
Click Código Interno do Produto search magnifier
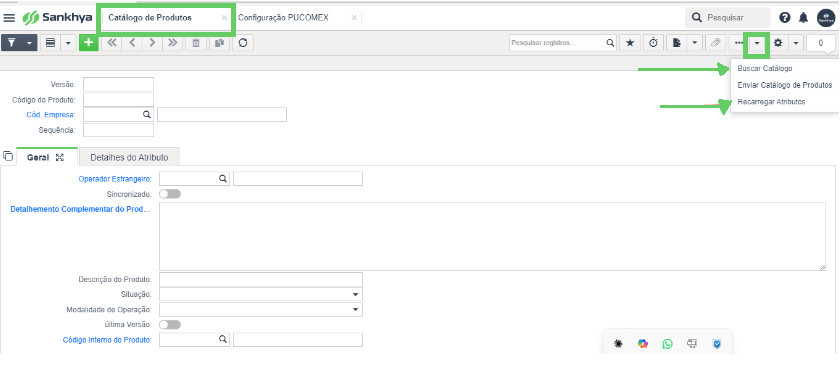click(x=222, y=340)
